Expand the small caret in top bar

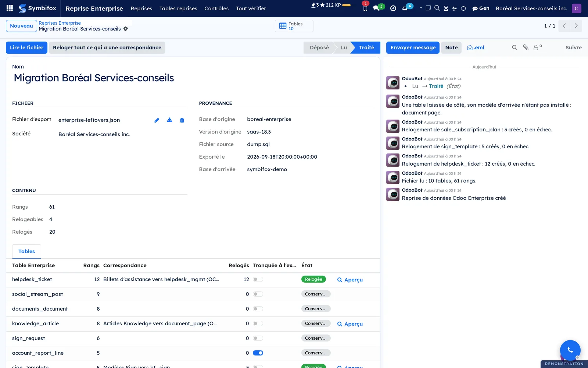[x=421, y=8]
